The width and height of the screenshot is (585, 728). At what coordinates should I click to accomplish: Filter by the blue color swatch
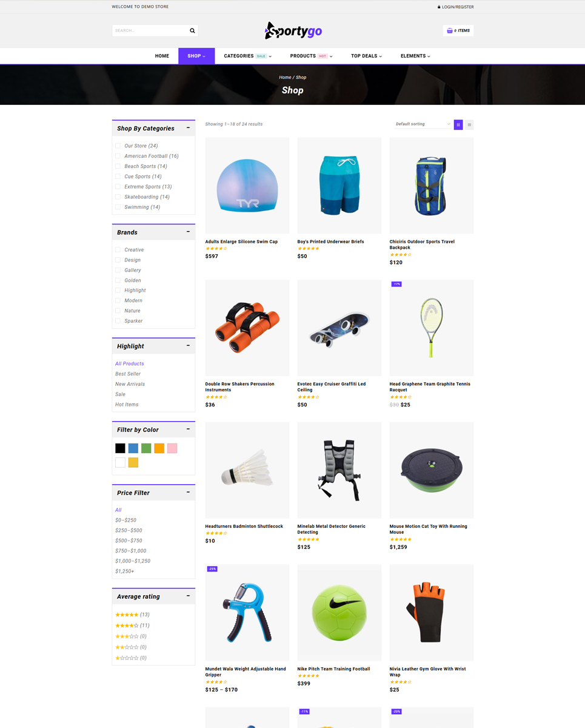(133, 448)
